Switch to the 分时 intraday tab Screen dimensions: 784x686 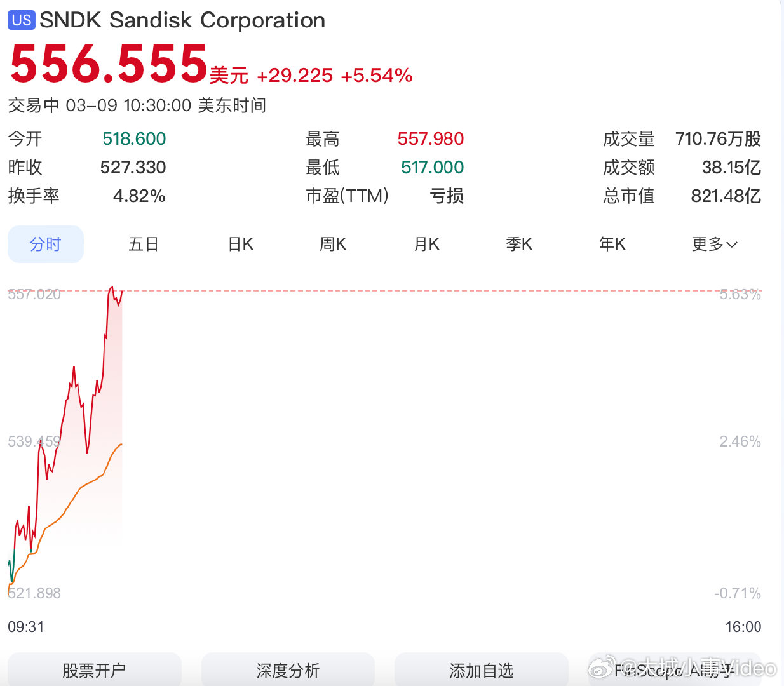click(x=45, y=244)
